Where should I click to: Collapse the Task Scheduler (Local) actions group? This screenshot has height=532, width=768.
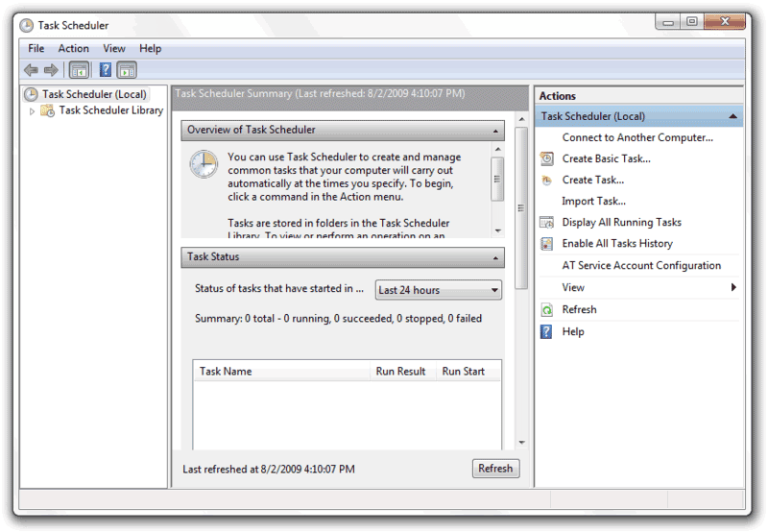pyautogui.click(x=732, y=116)
